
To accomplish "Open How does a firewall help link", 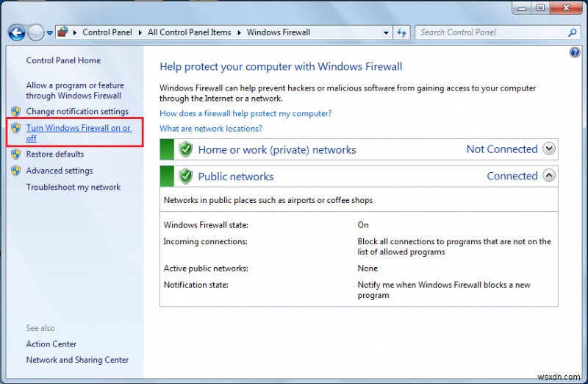I will (x=245, y=113).
